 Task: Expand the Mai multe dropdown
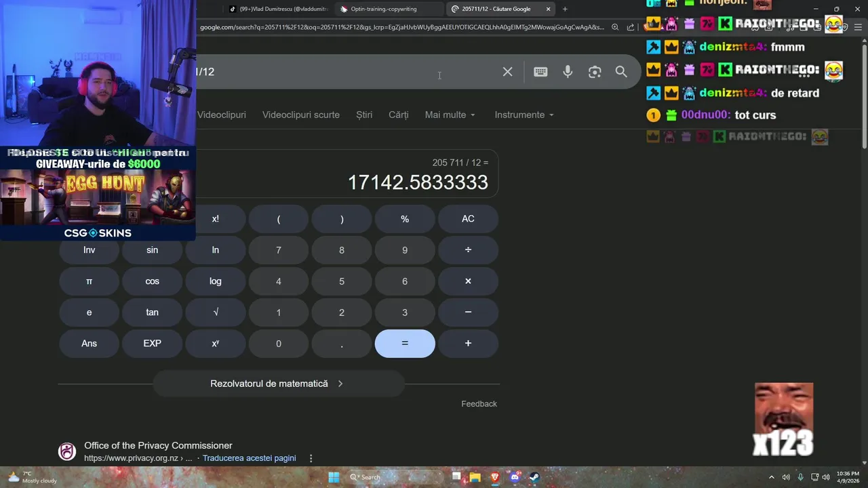click(x=450, y=115)
